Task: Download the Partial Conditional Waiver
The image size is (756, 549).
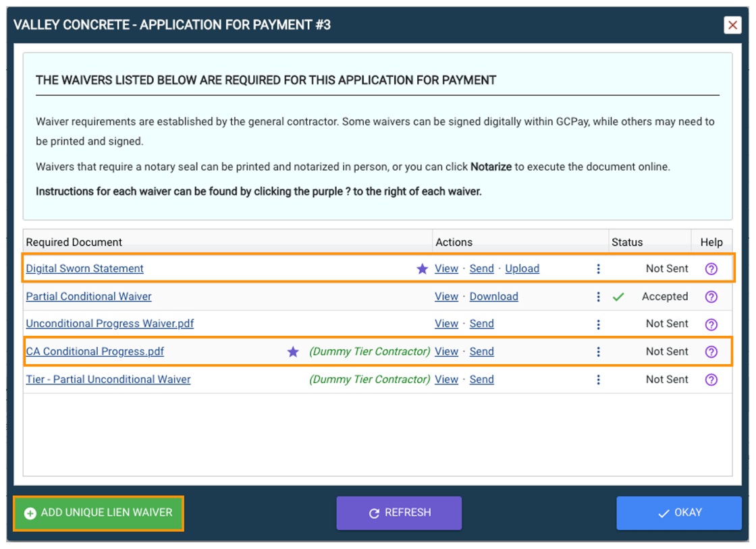Action: coord(493,296)
